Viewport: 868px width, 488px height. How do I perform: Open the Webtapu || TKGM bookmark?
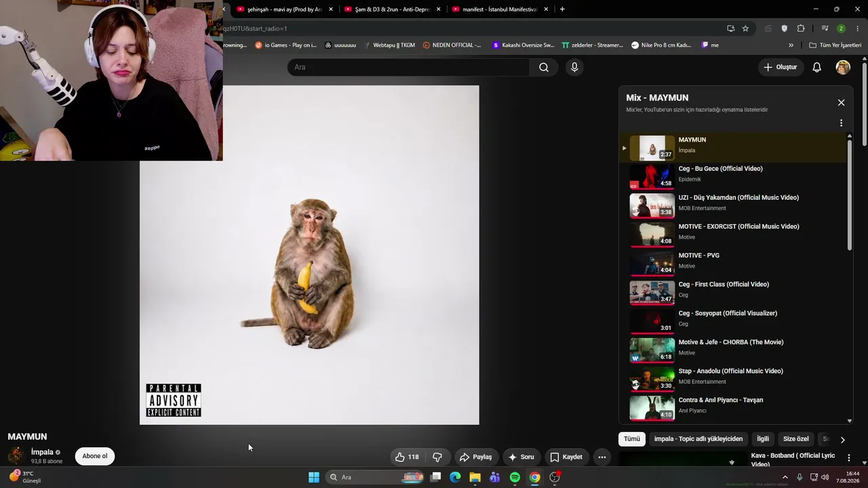[389, 45]
